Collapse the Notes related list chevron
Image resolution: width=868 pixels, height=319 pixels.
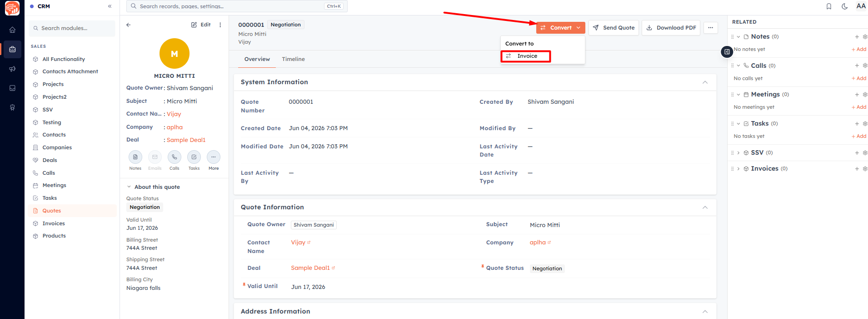[x=738, y=37]
